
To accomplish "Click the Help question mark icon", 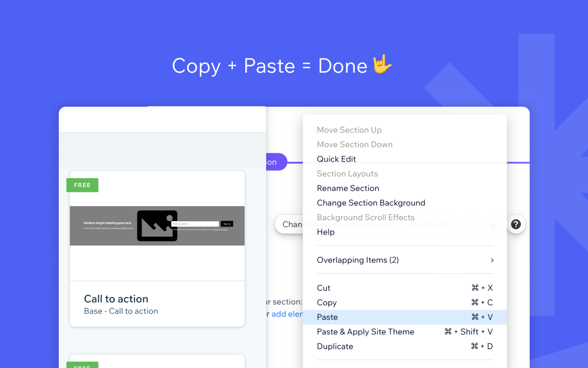I will (x=516, y=224).
